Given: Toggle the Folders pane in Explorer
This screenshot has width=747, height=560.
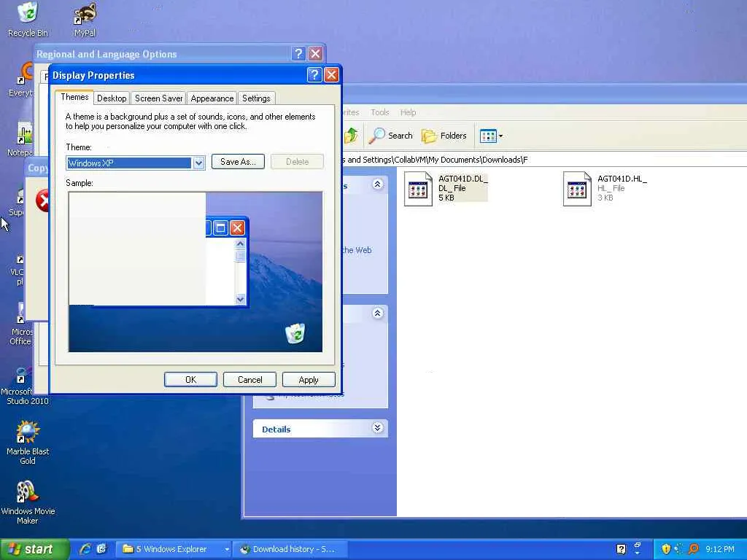Looking at the screenshot, I should pos(444,136).
